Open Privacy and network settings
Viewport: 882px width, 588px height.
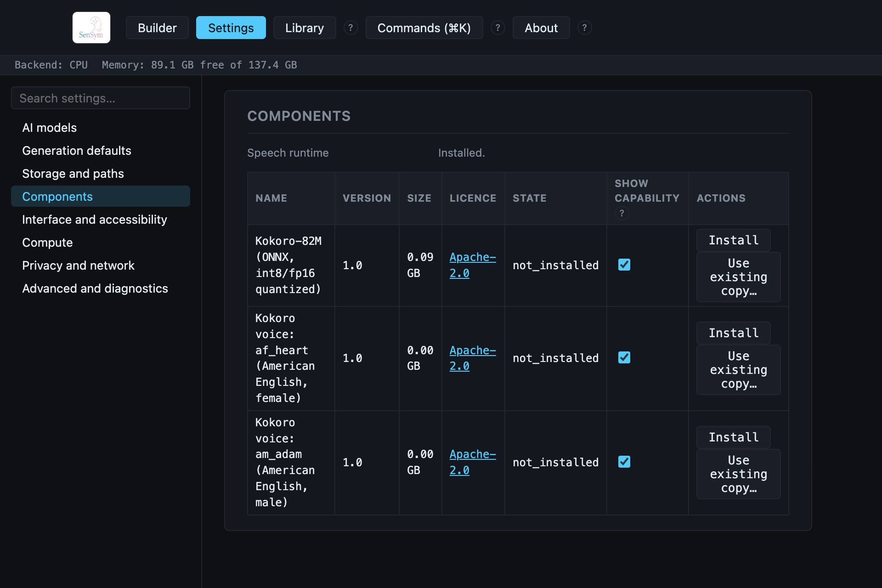(101, 265)
